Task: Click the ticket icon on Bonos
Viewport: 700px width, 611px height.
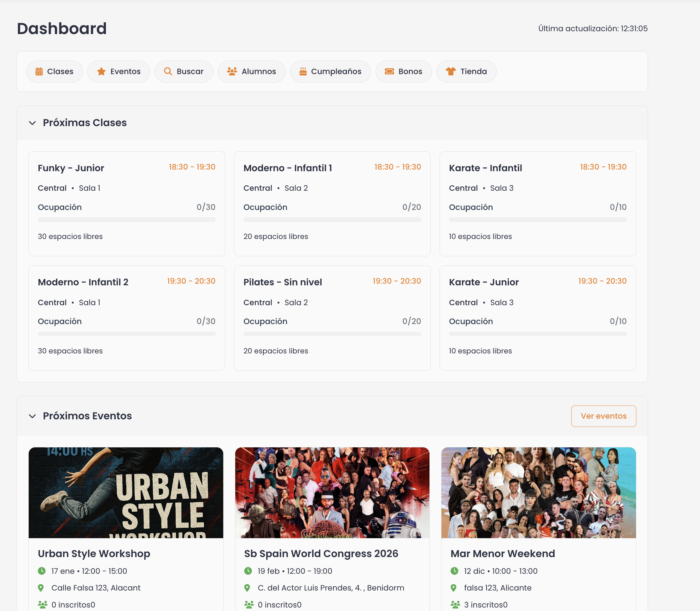Action: pos(389,72)
